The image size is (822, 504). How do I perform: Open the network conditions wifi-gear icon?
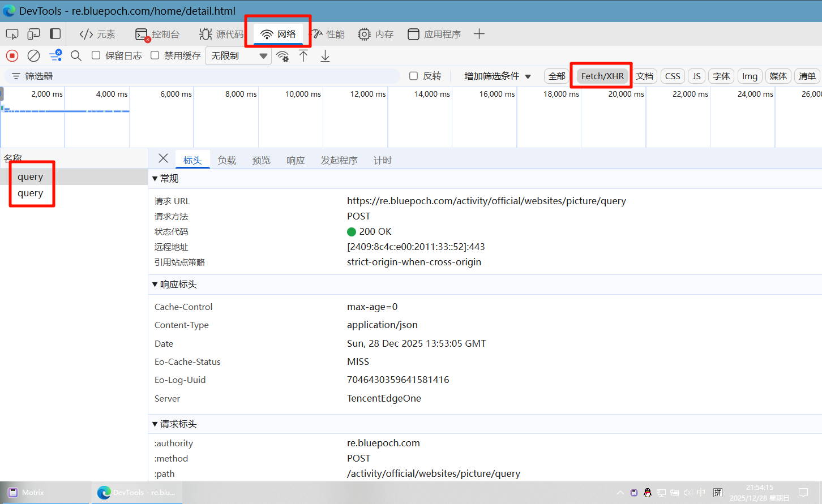282,55
